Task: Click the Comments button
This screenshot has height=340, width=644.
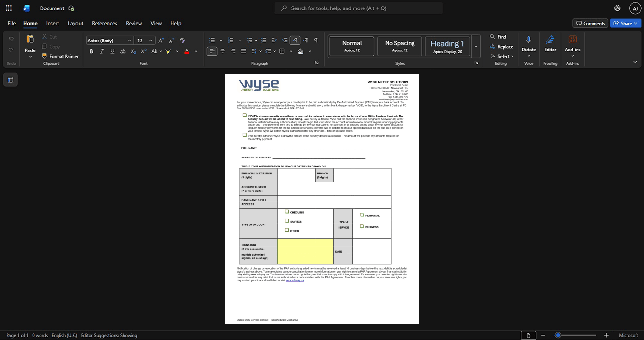Action: (x=590, y=23)
